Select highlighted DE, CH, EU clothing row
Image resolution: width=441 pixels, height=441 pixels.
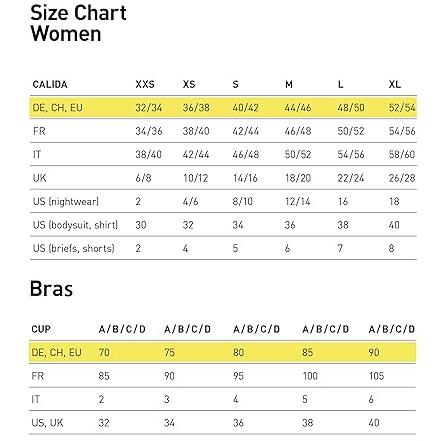tap(223, 107)
